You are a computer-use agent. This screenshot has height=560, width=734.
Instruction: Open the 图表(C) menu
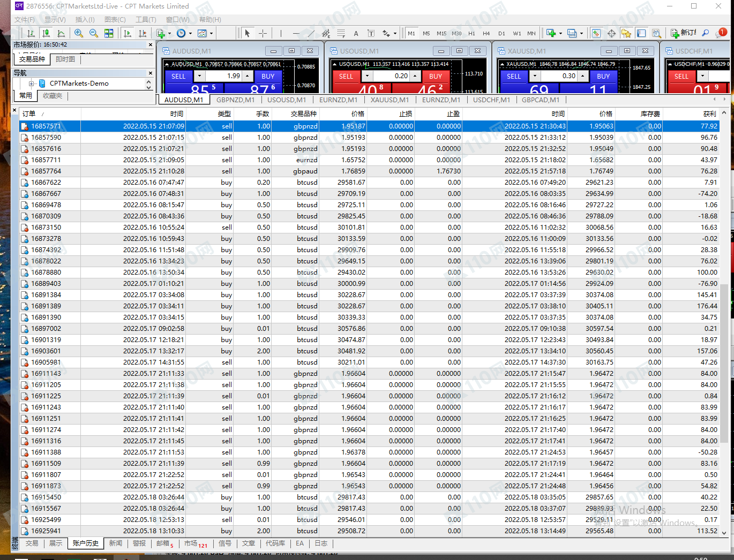pyautogui.click(x=115, y=20)
